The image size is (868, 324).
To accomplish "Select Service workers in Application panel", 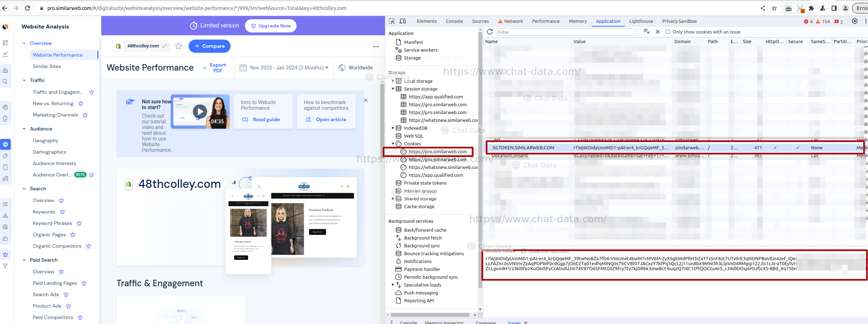I will (421, 50).
